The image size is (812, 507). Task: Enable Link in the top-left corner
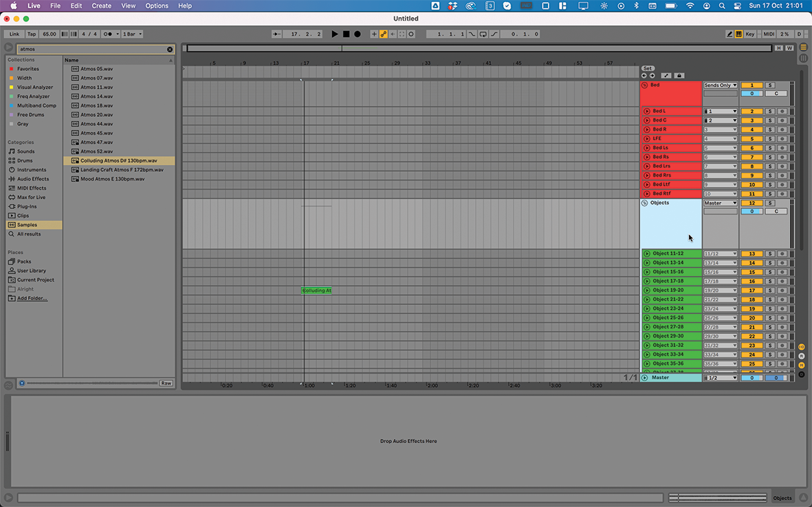(x=14, y=33)
